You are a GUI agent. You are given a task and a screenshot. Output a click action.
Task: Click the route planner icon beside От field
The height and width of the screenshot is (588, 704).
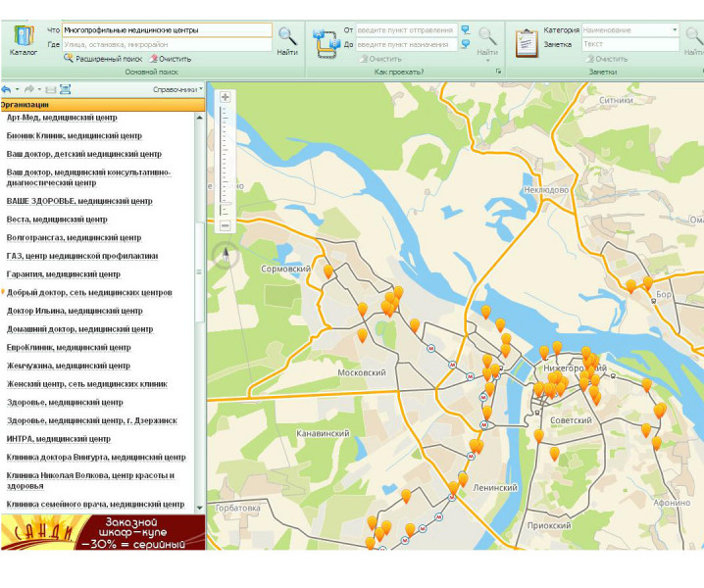coord(325,37)
